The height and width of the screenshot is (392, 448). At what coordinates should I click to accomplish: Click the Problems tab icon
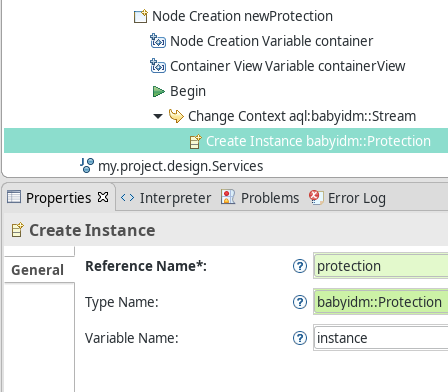pos(228,197)
